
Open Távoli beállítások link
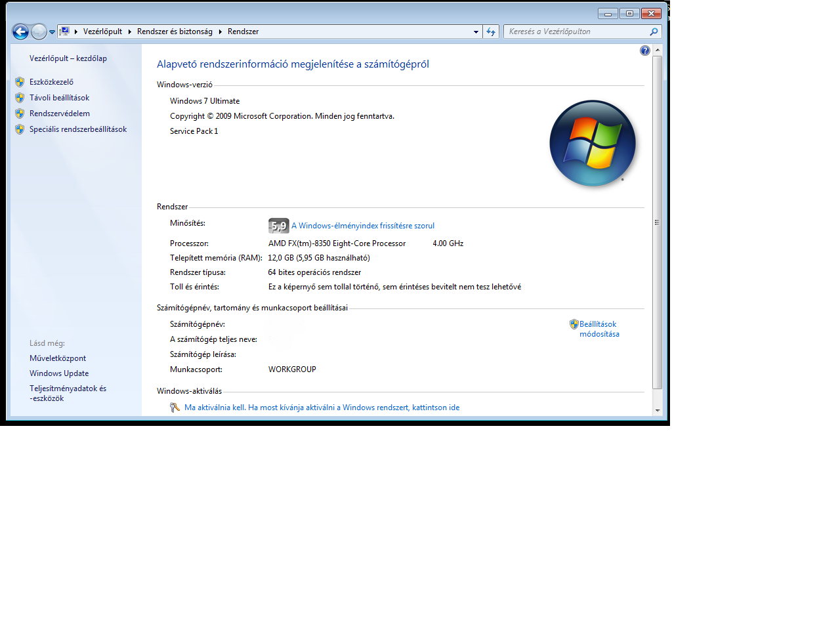[59, 98]
